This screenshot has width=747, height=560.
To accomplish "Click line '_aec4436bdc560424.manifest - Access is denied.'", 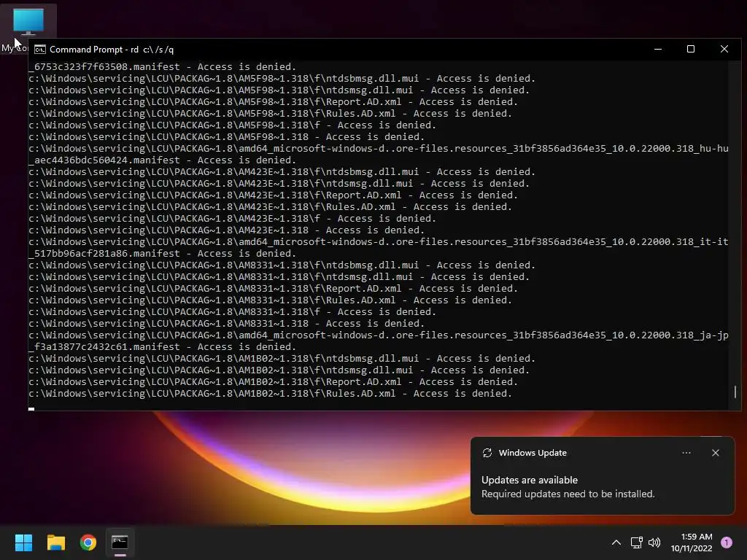I will [163, 160].
